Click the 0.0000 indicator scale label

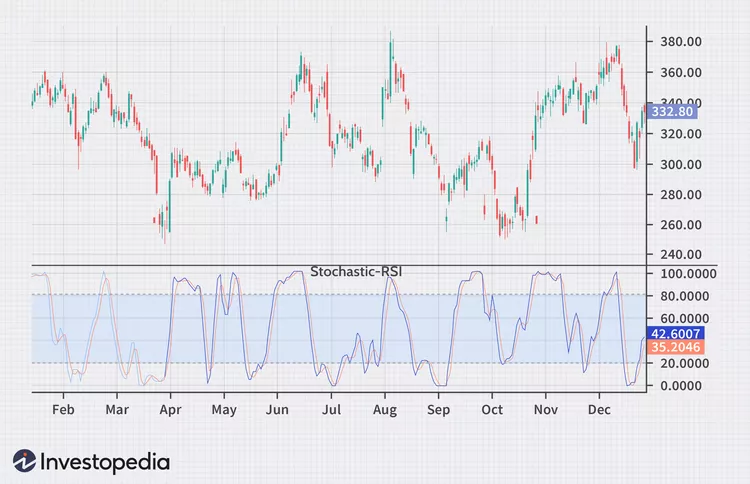(x=681, y=386)
